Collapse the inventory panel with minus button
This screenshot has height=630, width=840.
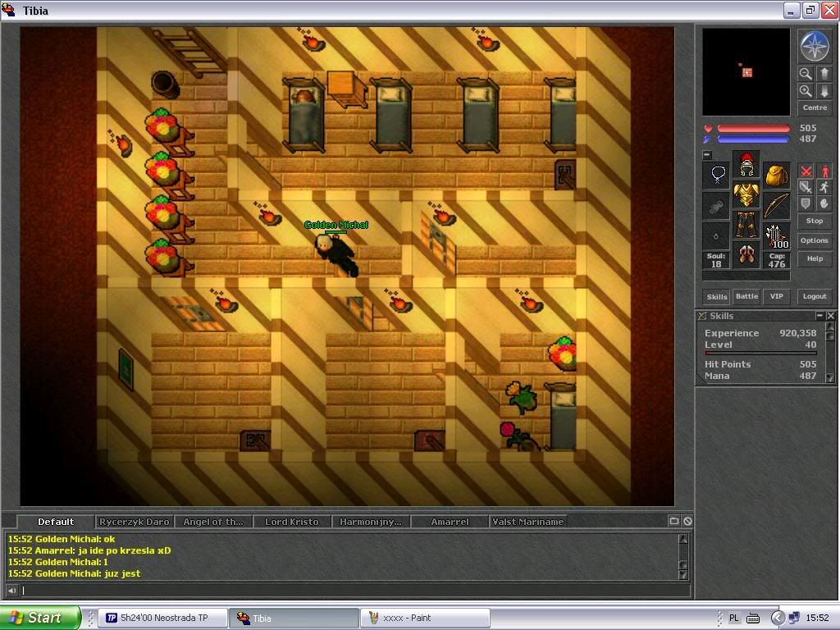pyautogui.click(x=707, y=155)
